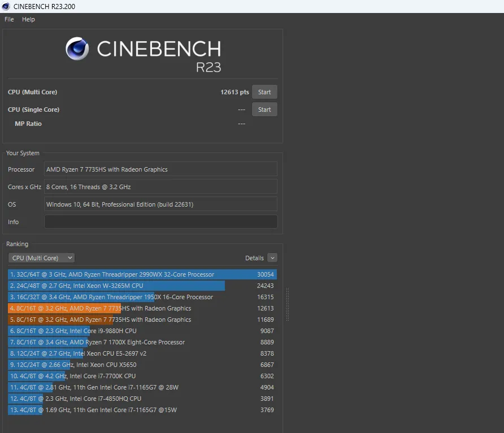Select the Xeon E5-2697 v2 ranking row
Image resolution: width=504 pixels, height=433 pixels.
(142, 353)
